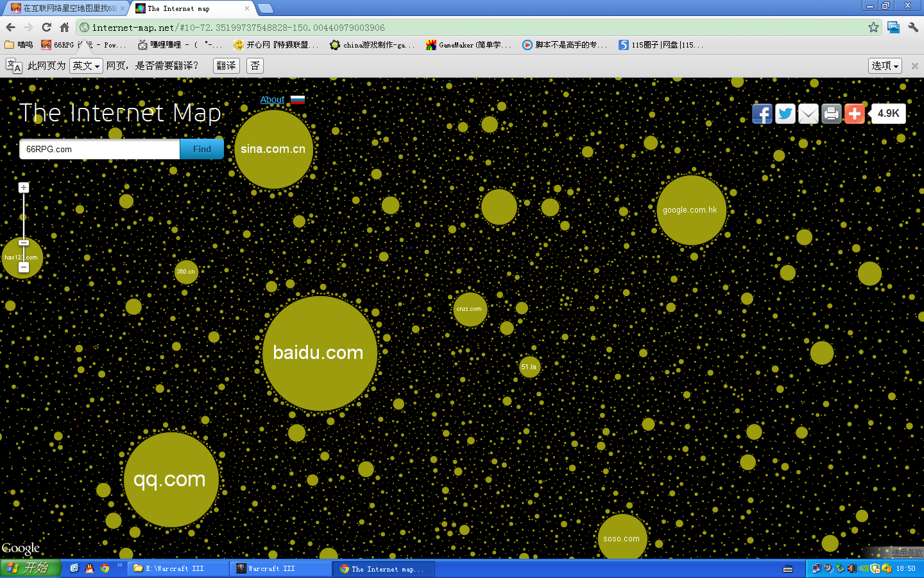
Task: Click the 51.la circle
Action: point(529,367)
